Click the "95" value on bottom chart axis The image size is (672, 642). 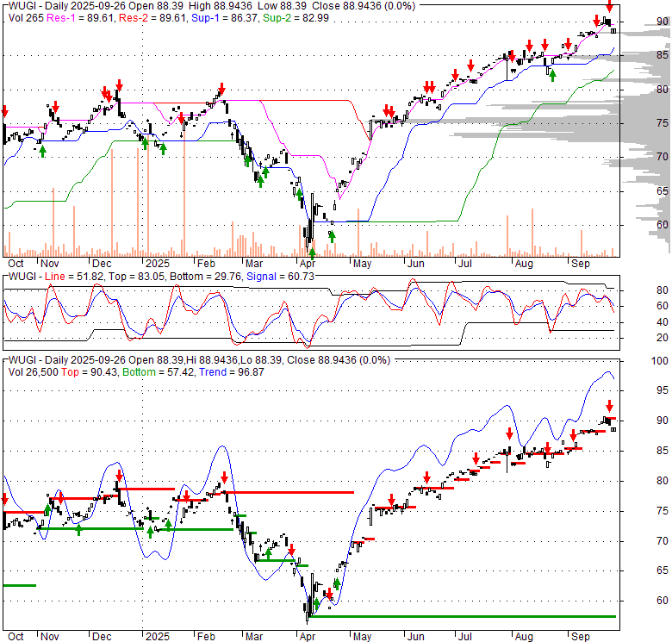click(663, 390)
